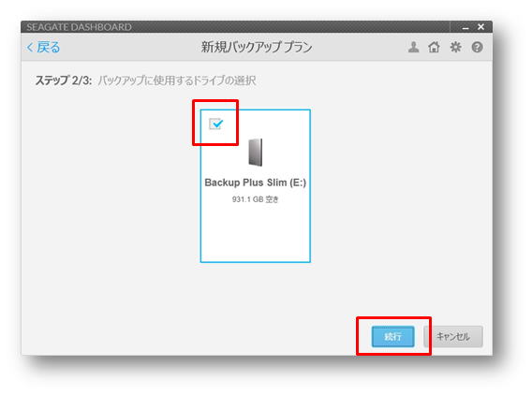Click the blue 続行 button
532x395 pixels.
coord(392,336)
